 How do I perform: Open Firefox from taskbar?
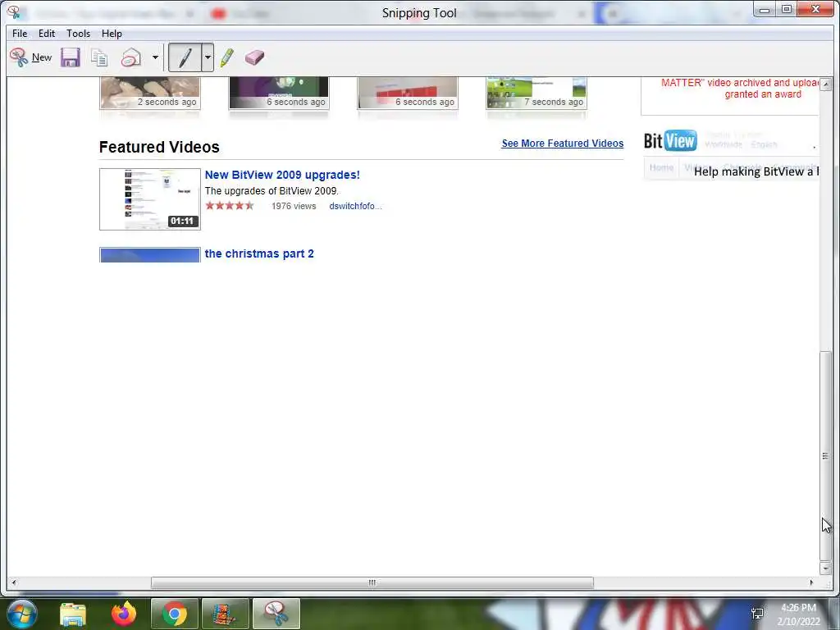click(x=124, y=614)
